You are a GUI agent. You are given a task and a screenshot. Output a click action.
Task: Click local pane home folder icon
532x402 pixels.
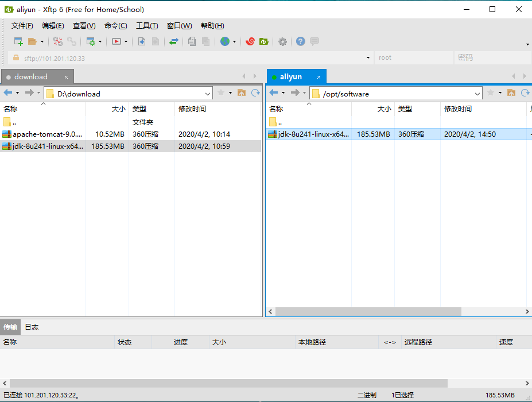[242, 92]
